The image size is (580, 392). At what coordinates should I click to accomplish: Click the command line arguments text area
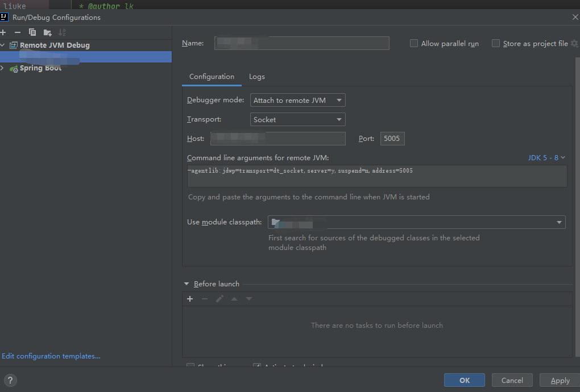tap(377, 176)
